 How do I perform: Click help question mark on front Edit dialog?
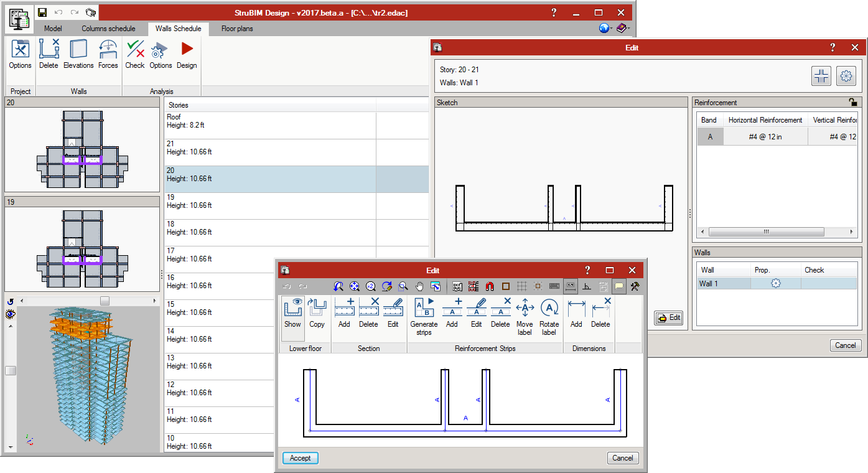click(x=587, y=270)
